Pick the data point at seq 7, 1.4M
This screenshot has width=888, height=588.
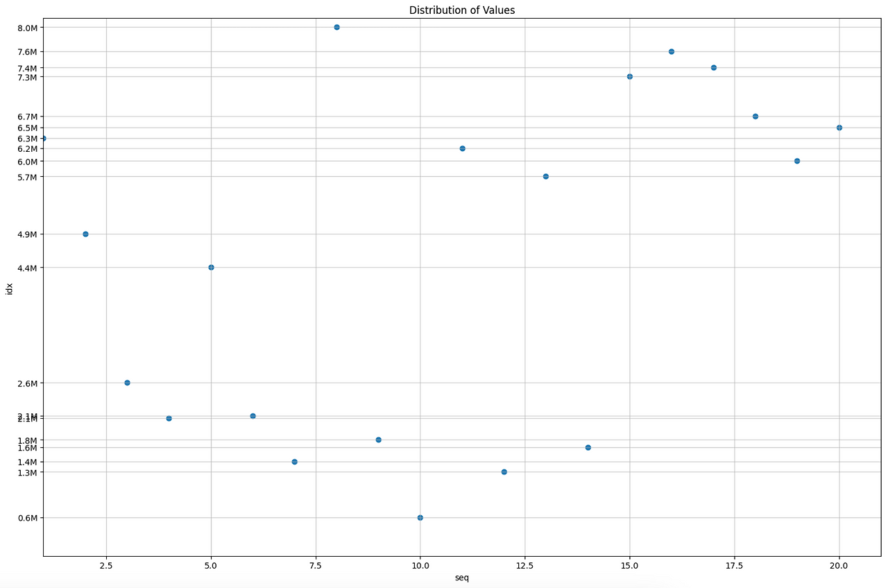[295, 462]
